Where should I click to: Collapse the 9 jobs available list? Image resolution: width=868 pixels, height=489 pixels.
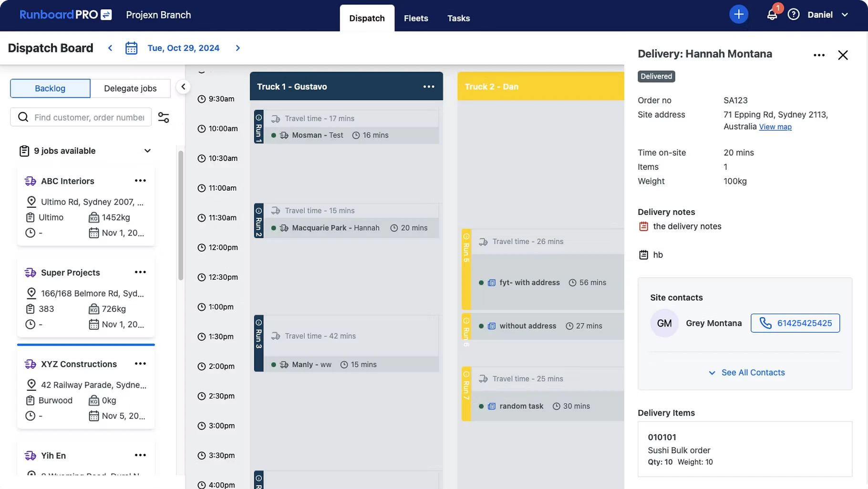point(147,150)
